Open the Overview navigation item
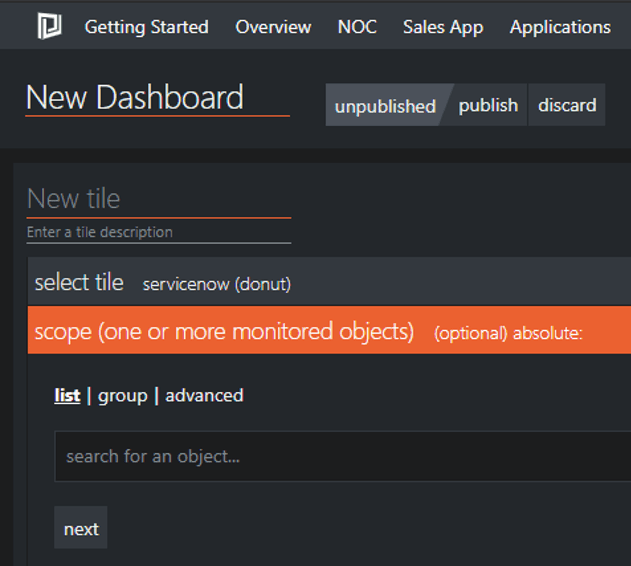The height and width of the screenshot is (566, 631). coord(273,27)
